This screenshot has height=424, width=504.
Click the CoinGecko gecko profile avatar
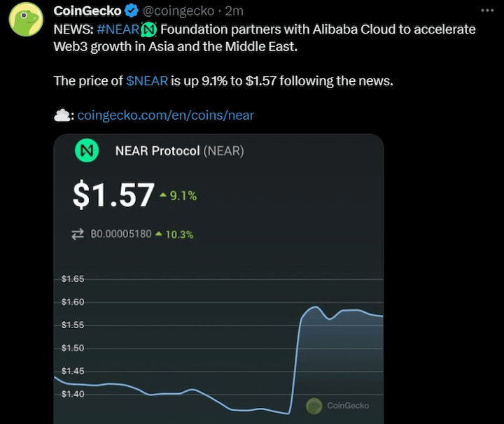click(26, 19)
